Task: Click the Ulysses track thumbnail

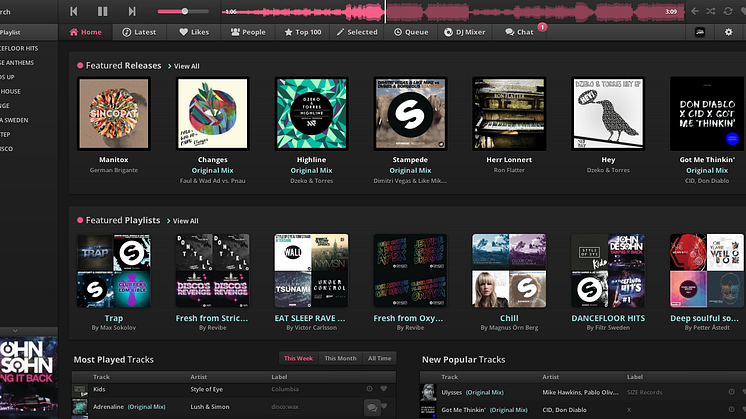Action: [x=428, y=392]
